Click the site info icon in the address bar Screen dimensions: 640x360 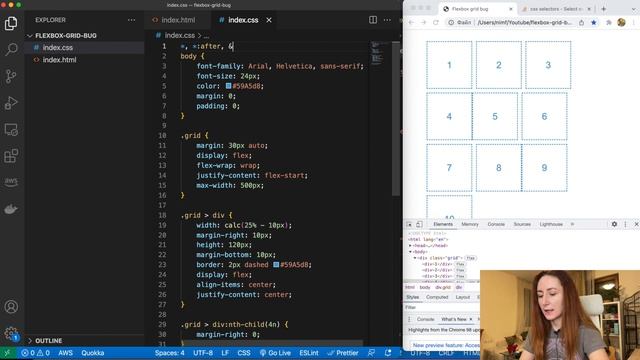(451, 22)
